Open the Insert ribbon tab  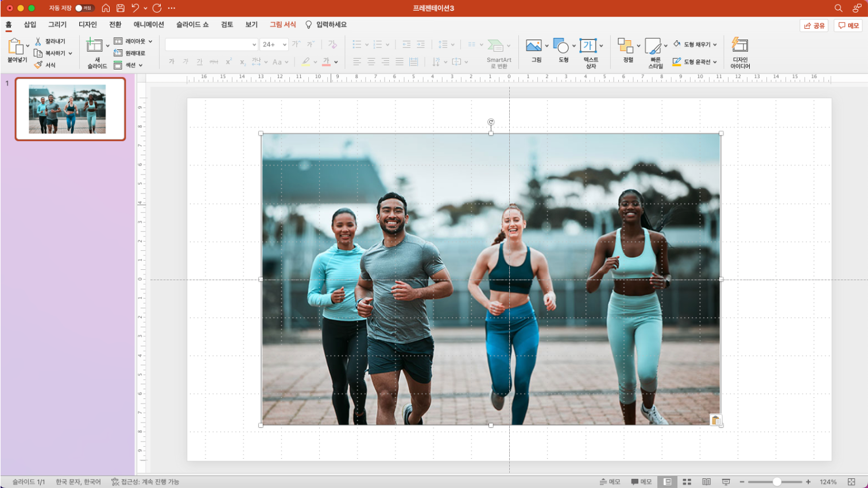tap(30, 25)
